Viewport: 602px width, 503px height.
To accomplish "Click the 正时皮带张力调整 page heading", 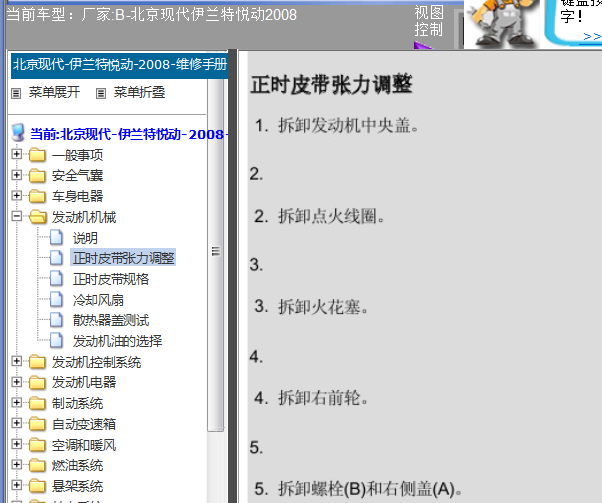I will coord(331,84).
